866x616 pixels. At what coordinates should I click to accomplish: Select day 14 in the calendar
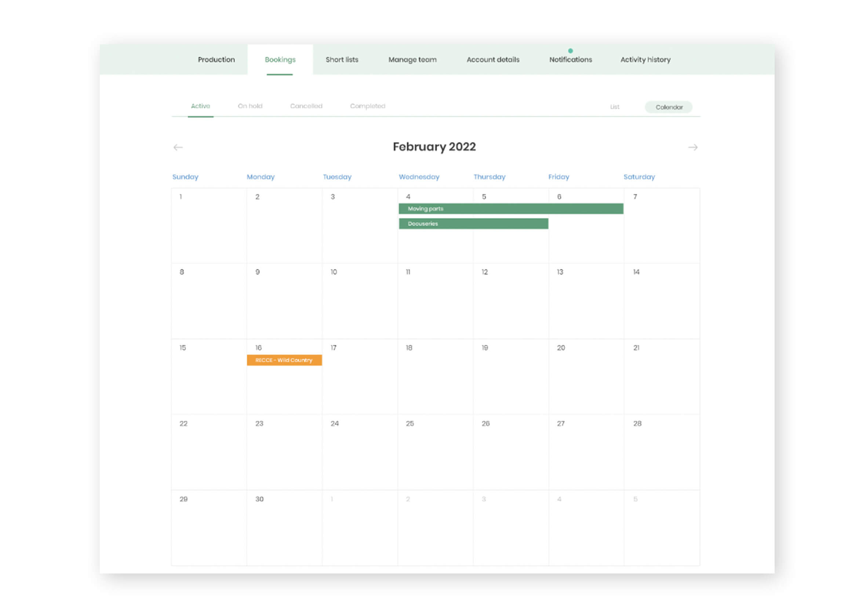point(662,301)
